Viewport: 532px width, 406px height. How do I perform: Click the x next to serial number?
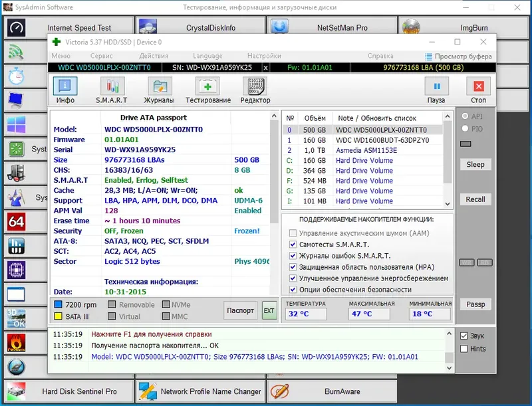(x=265, y=68)
